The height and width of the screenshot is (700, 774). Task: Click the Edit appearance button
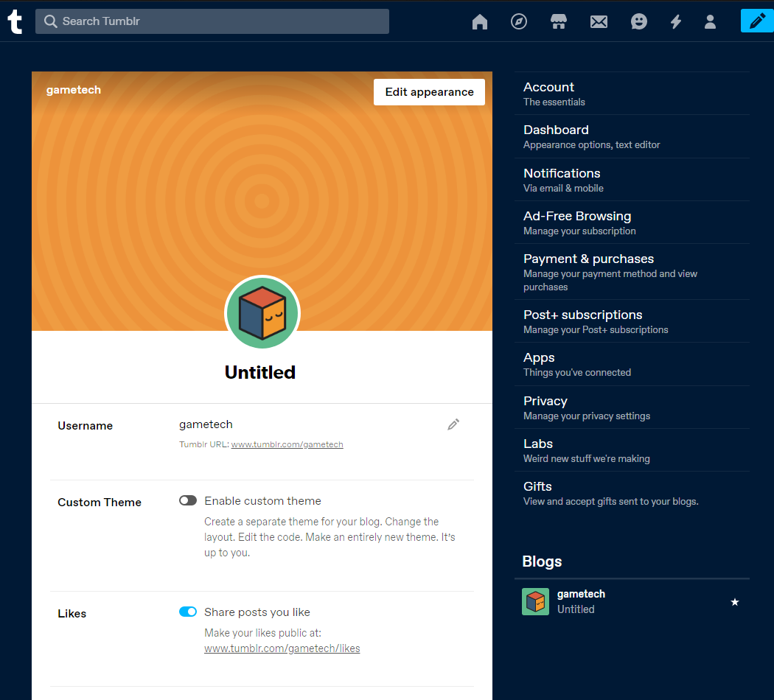(429, 92)
